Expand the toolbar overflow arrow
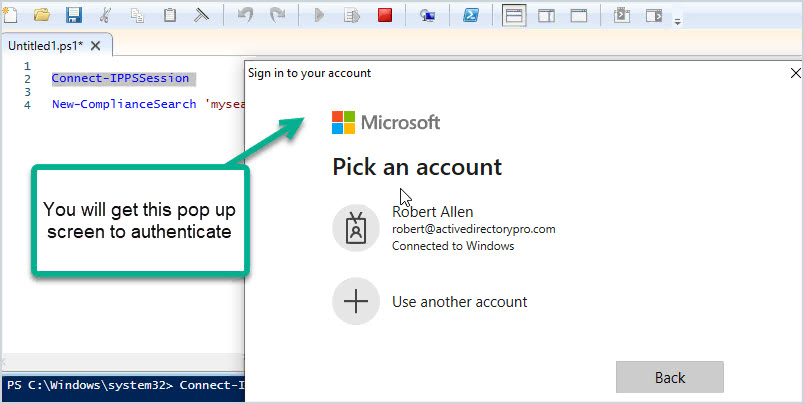The width and height of the screenshot is (804, 404). tap(677, 22)
